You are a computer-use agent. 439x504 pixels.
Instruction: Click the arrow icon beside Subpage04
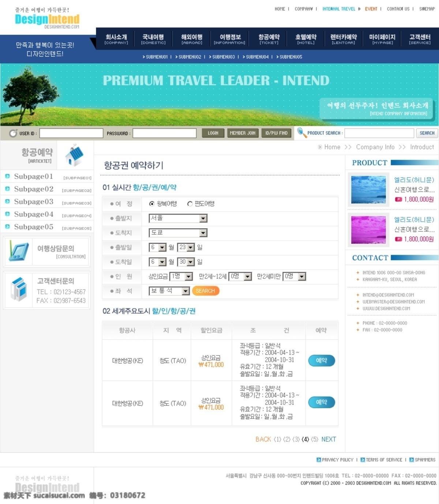(7, 214)
